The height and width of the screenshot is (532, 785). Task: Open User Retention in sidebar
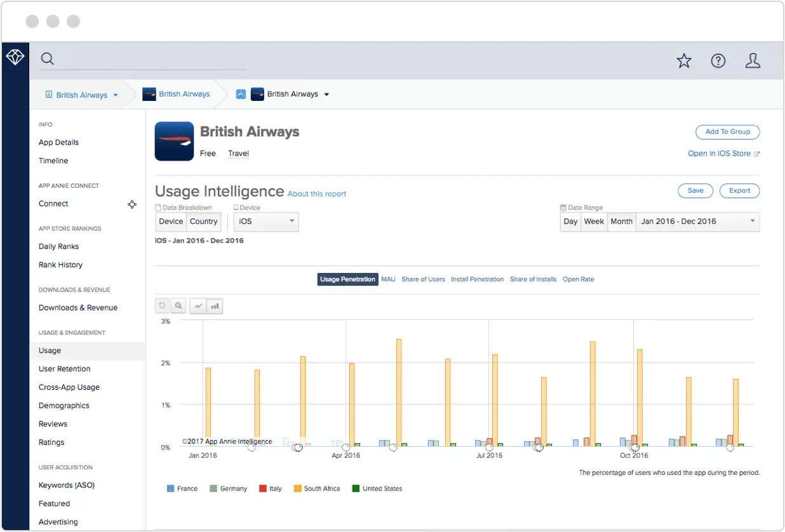click(x=65, y=369)
